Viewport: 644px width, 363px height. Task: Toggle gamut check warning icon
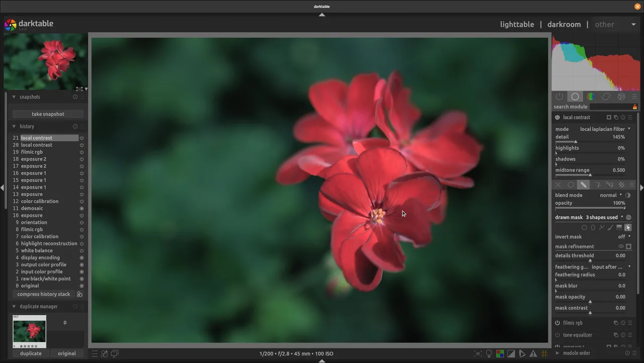click(x=533, y=354)
